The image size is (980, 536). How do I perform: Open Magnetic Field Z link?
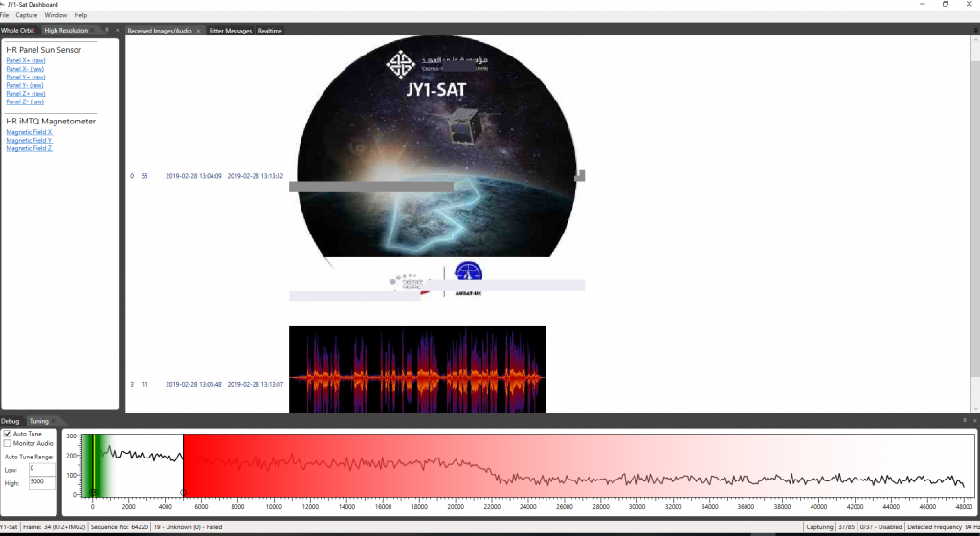pyautogui.click(x=30, y=148)
